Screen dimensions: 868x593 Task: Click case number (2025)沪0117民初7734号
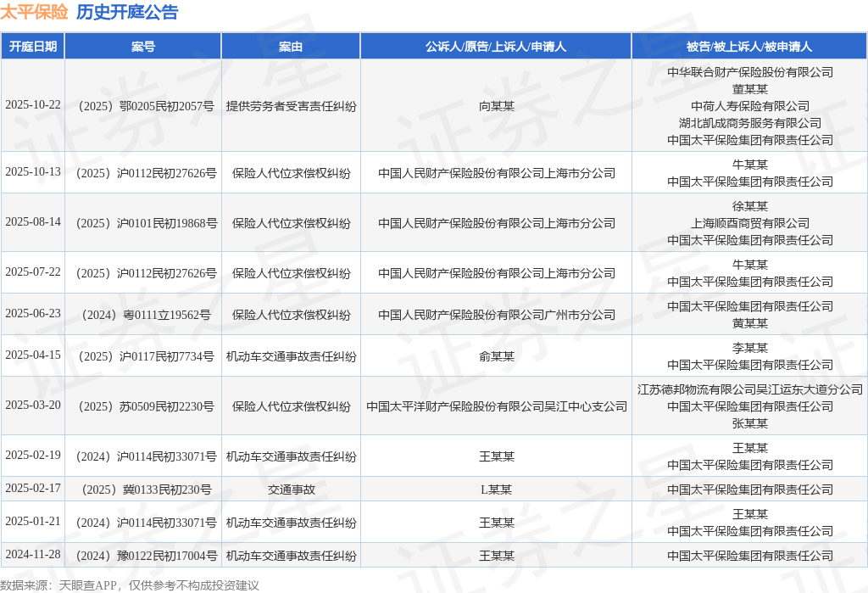pos(142,356)
